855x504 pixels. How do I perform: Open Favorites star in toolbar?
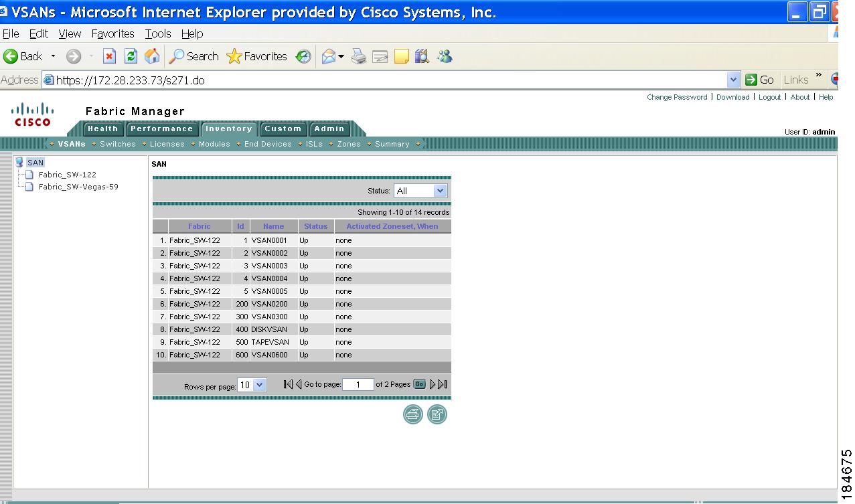pyautogui.click(x=257, y=56)
